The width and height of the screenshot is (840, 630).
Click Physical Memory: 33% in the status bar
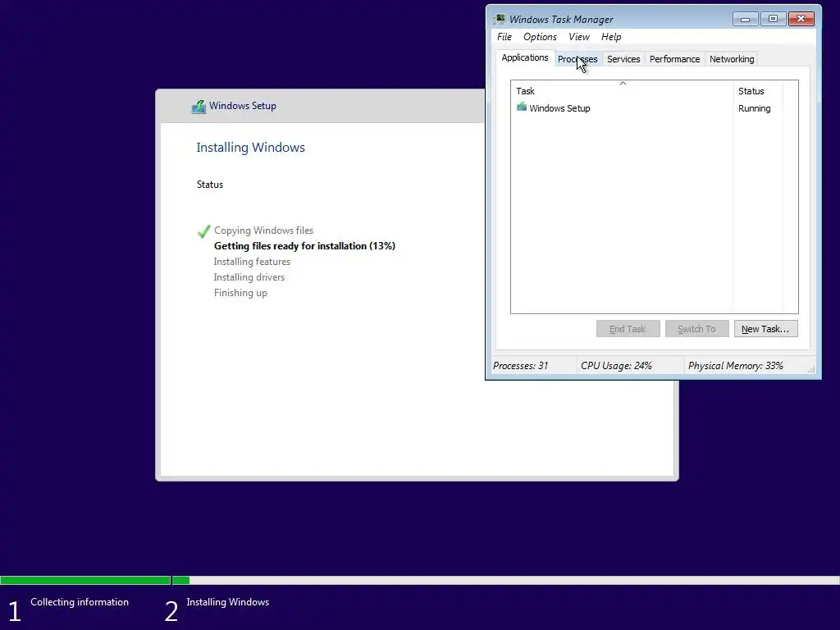pos(735,366)
